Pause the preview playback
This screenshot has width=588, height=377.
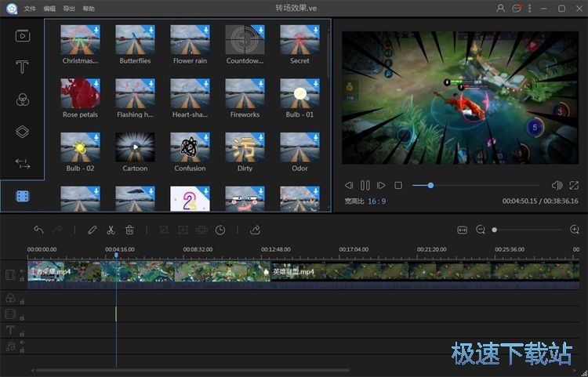pyautogui.click(x=365, y=185)
